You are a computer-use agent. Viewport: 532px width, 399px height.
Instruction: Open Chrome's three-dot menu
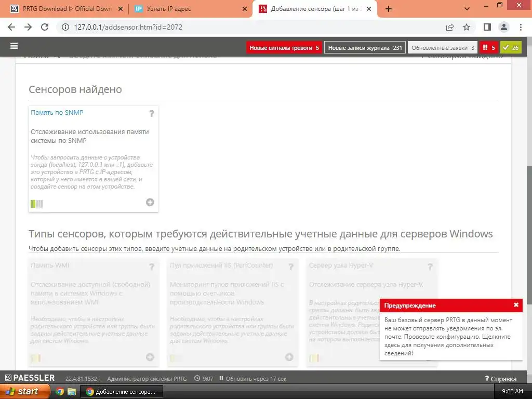tap(521, 27)
